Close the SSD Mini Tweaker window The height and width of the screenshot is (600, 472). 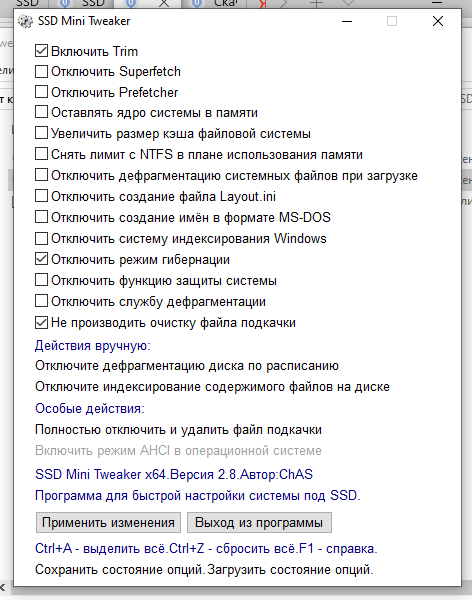(x=438, y=21)
